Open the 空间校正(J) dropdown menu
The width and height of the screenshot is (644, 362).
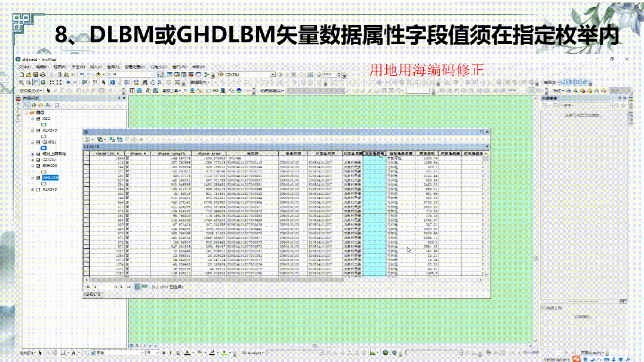coord(31,91)
